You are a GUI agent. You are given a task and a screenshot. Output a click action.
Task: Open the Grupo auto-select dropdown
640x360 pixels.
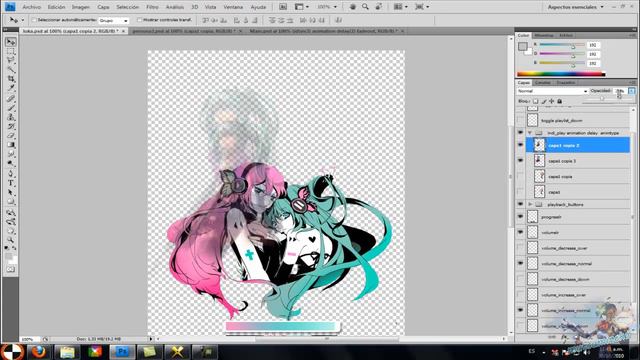coord(114,20)
